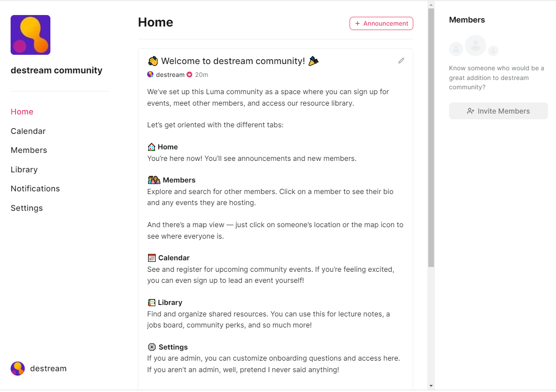This screenshot has height=392, width=556.
Task: Click the small author avatar beside destream
Action: click(x=150, y=75)
